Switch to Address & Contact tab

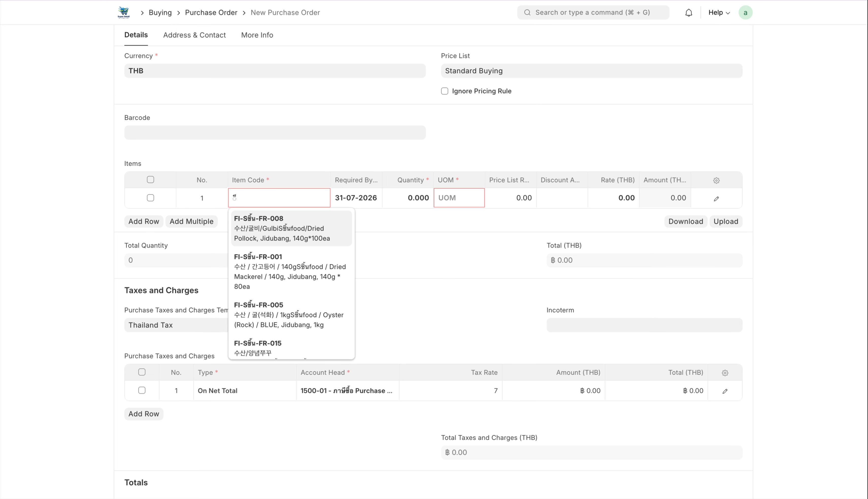point(194,35)
